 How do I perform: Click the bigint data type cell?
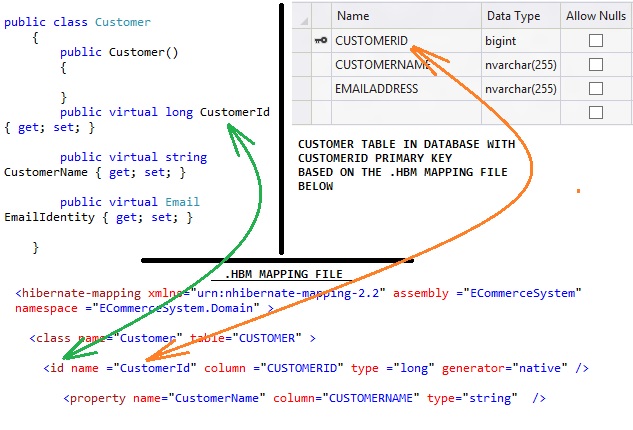(x=521, y=40)
